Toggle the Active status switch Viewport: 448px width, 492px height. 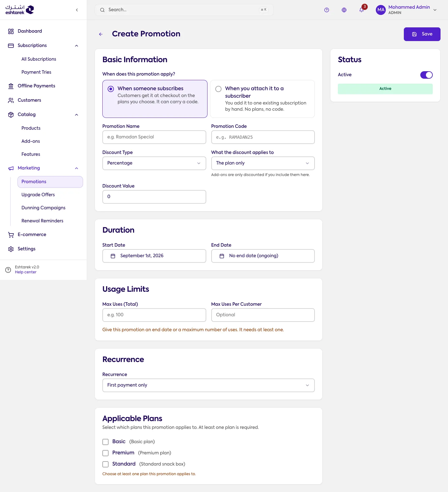426,75
